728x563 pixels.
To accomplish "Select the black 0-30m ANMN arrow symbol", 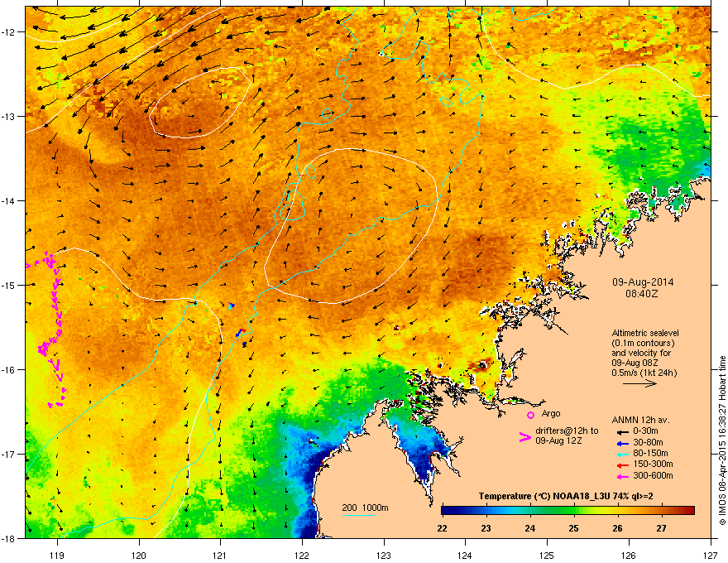I will tap(621, 431).
